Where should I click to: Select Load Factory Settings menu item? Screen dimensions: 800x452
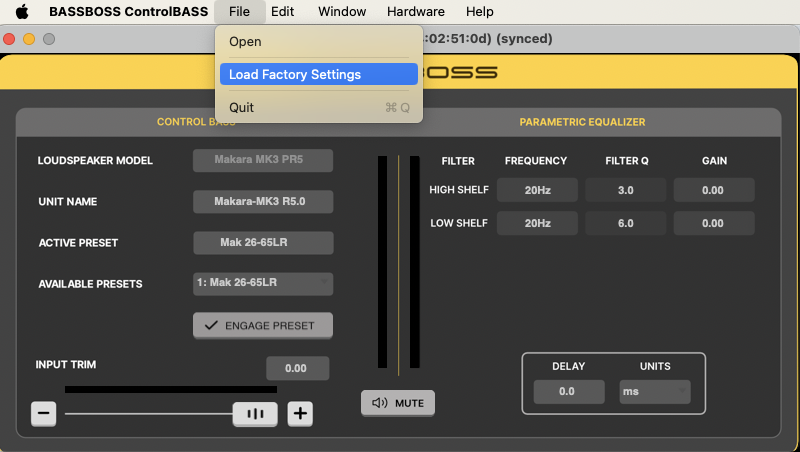click(x=318, y=74)
